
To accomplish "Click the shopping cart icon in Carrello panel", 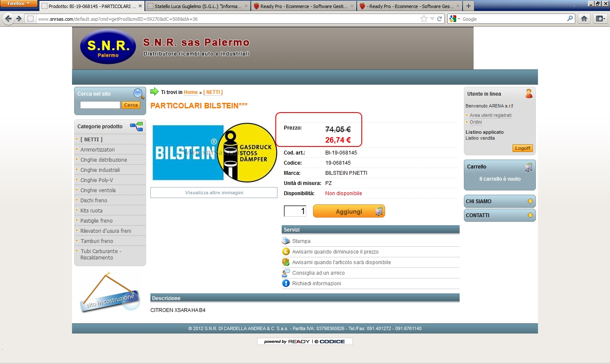I will (529, 167).
